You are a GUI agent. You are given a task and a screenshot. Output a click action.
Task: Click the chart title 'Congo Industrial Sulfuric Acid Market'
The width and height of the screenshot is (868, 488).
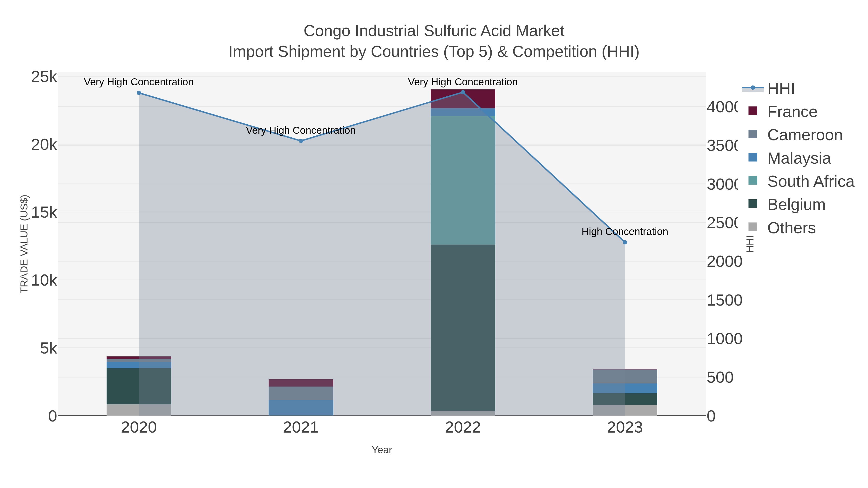point(434,31)
